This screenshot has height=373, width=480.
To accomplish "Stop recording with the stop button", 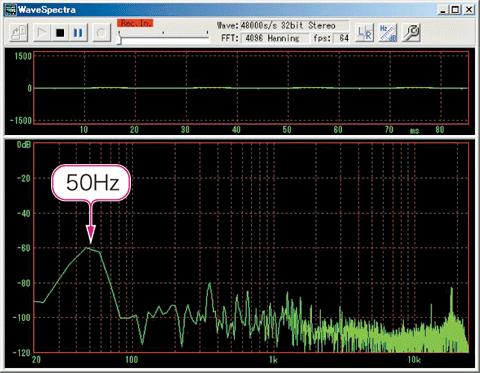I will pos(60,32).
